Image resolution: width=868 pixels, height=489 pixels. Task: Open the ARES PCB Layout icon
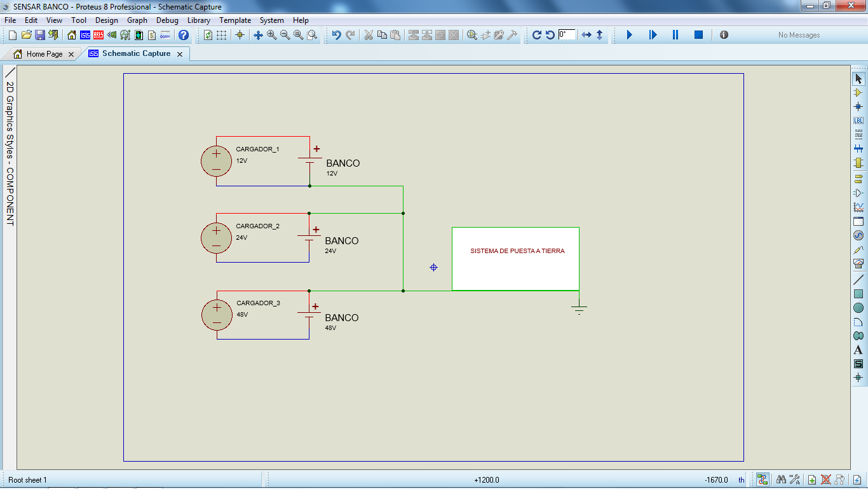[x=98, y=35]
